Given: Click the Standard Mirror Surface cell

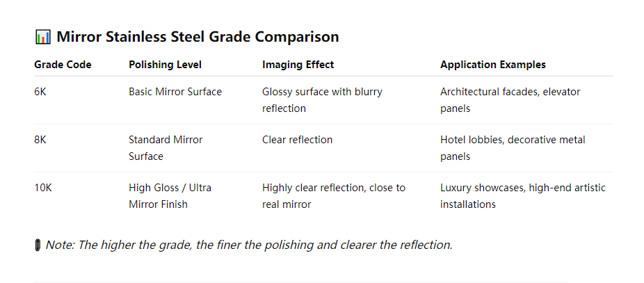Looking at the screenshot, I should click(x=166, y=148).
